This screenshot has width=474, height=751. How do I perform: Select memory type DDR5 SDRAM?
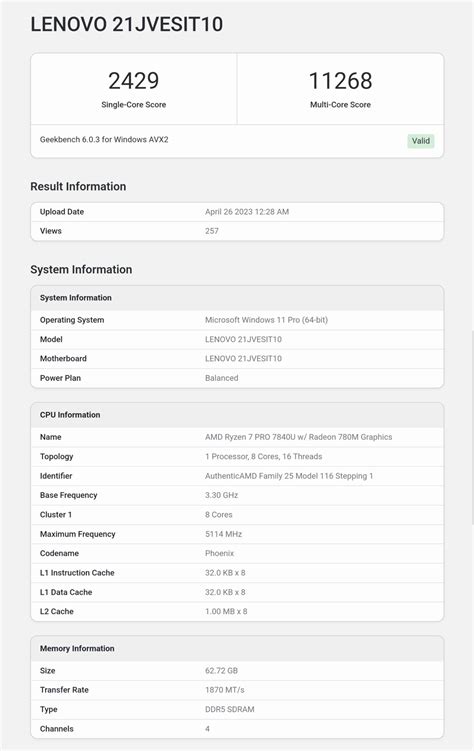(229, 709)
